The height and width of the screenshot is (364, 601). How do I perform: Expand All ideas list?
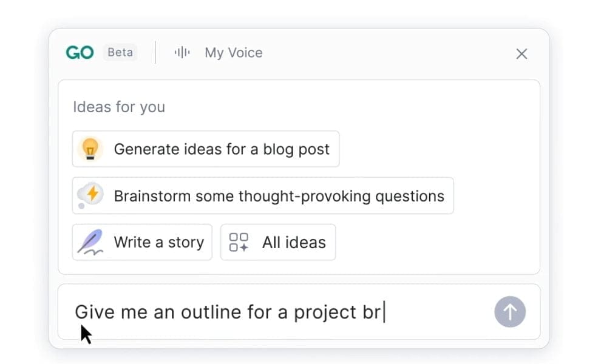[x=278, y=242]
